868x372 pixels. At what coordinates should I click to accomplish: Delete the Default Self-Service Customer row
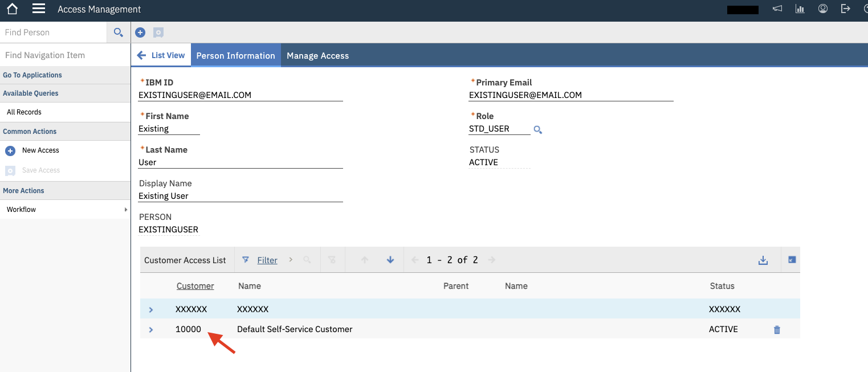tap(776, 329)
